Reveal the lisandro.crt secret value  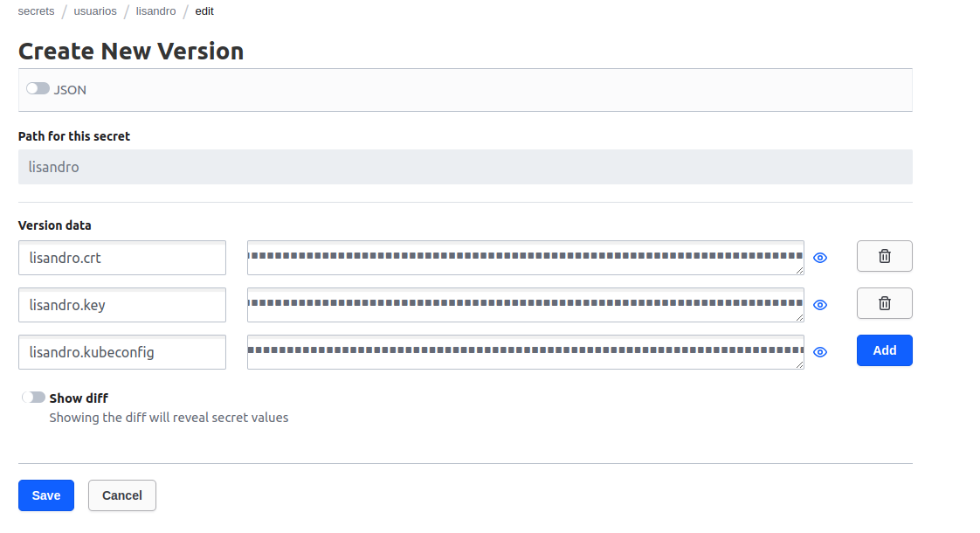(x=820, y=258)
